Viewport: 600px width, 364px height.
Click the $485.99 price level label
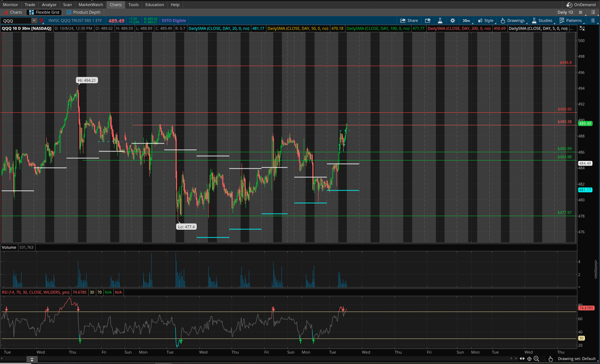564,149
